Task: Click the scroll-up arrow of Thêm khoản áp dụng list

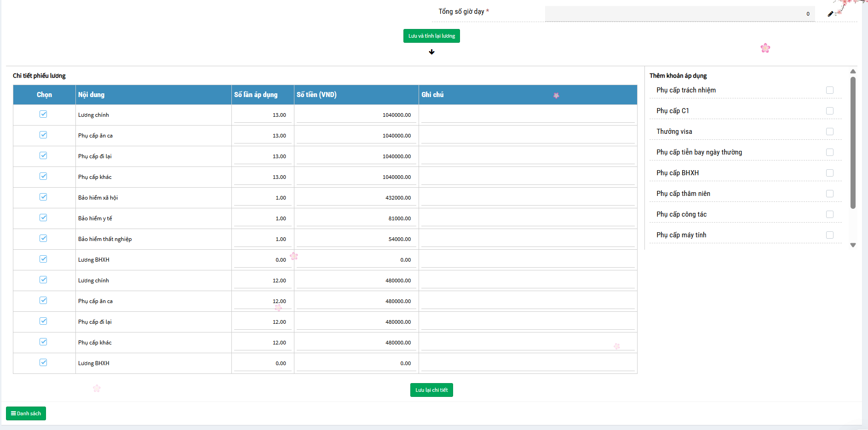Action: (x=853, y=71)
